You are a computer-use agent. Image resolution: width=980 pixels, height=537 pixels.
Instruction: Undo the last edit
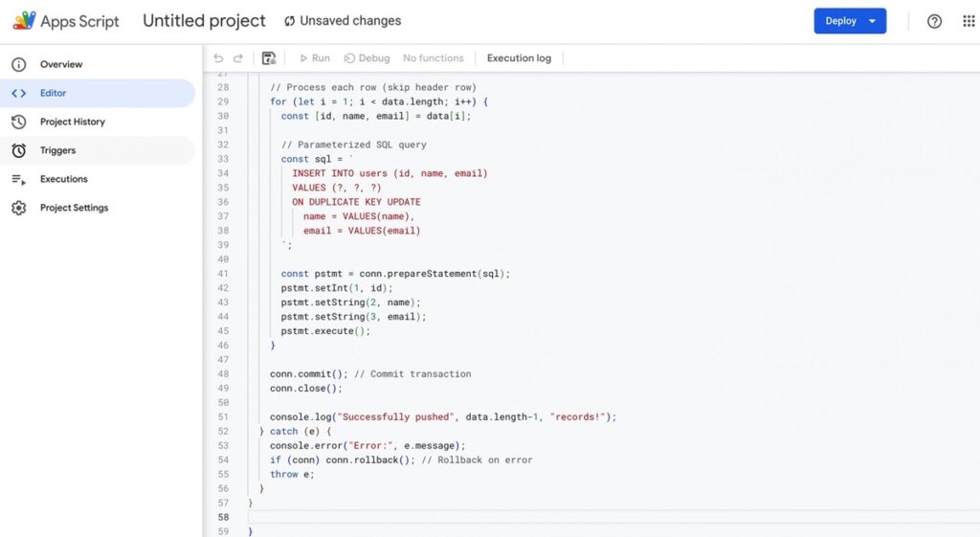pyautogui.click(x=218, y=58)
